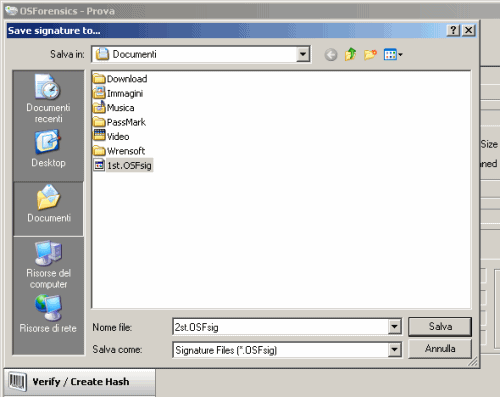Click the barcode icon beside Verify / Create Hash
Image resolution: width=500 pixels, height=397 pixels.
click(18, 381)
